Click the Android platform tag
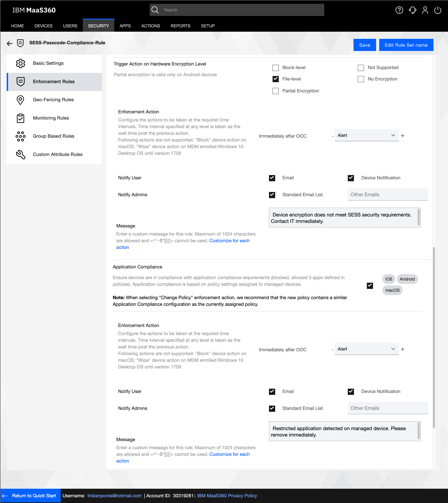Screen dimensions: 448x503 click(x=407, y=279)
